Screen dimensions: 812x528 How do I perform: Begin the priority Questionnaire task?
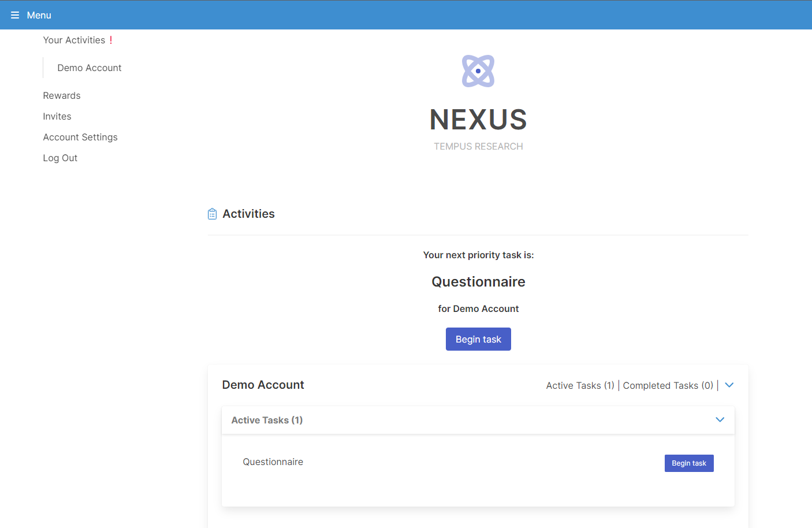[478, 339]
